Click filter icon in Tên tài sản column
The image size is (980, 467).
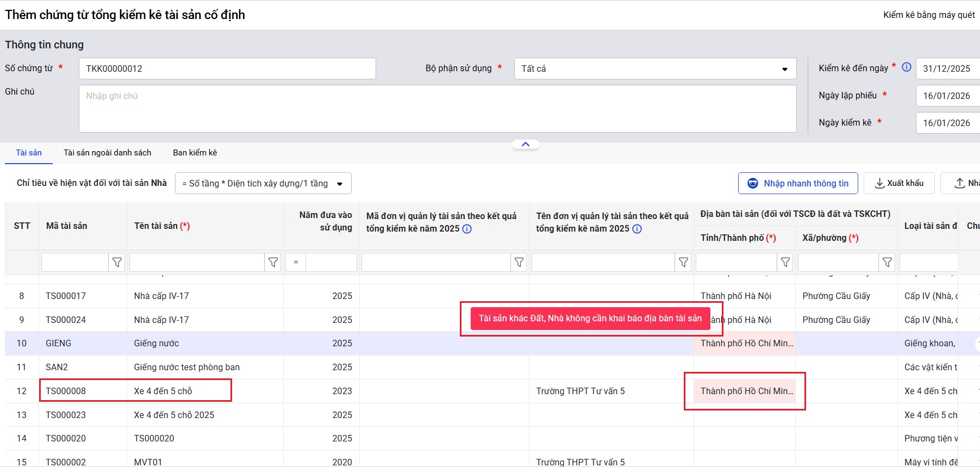pyautogui.click(x=273, y=263)
